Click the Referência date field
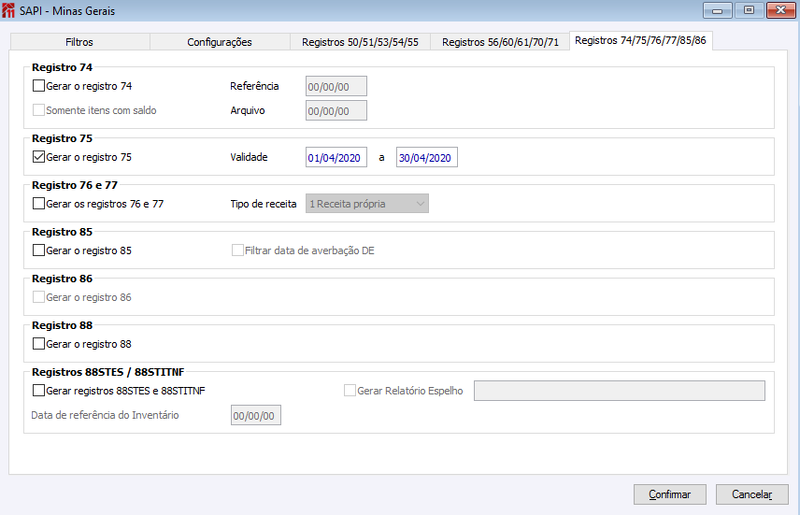This screenshot has width=800, height=515. 336,86
